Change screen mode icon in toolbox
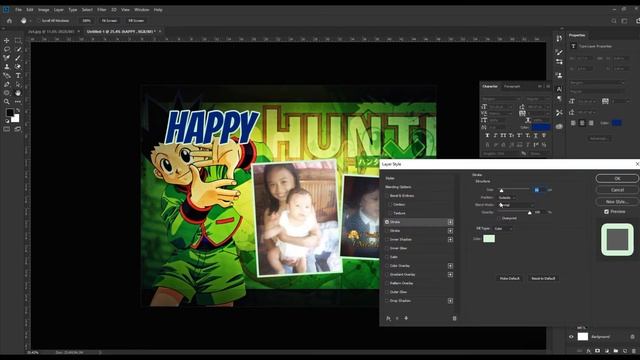 point(18,129)
